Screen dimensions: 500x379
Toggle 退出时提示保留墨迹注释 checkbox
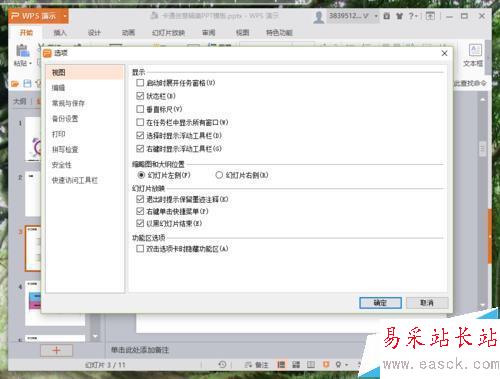tap(140, 199)
